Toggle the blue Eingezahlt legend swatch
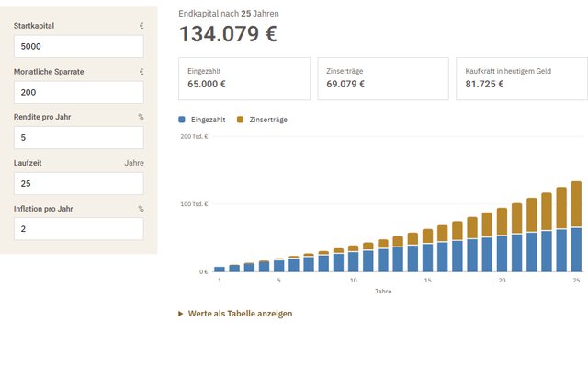This screenshot has height=368, width=588. [x=182, y=120]
